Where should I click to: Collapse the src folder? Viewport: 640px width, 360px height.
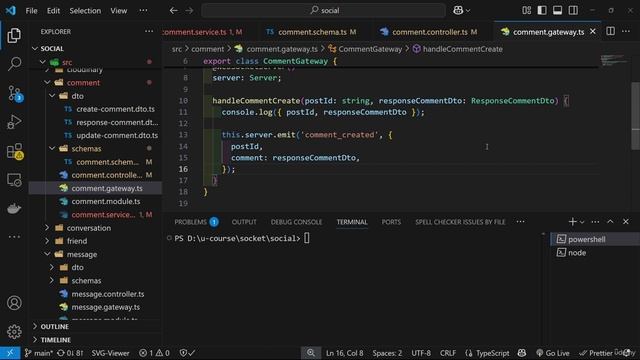pyautogui.click(x=43, y=62)
